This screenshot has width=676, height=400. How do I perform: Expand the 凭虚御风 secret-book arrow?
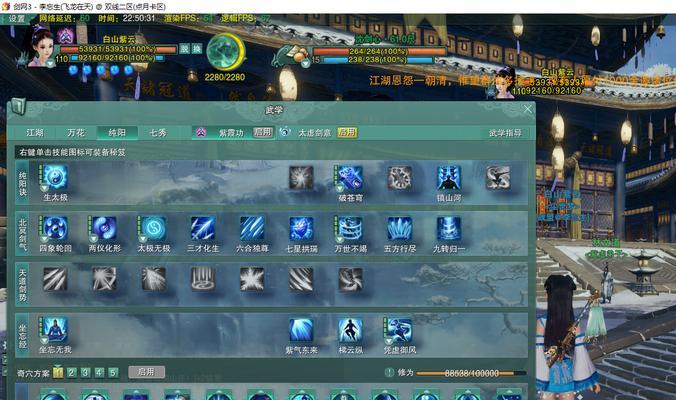point(388,341)
